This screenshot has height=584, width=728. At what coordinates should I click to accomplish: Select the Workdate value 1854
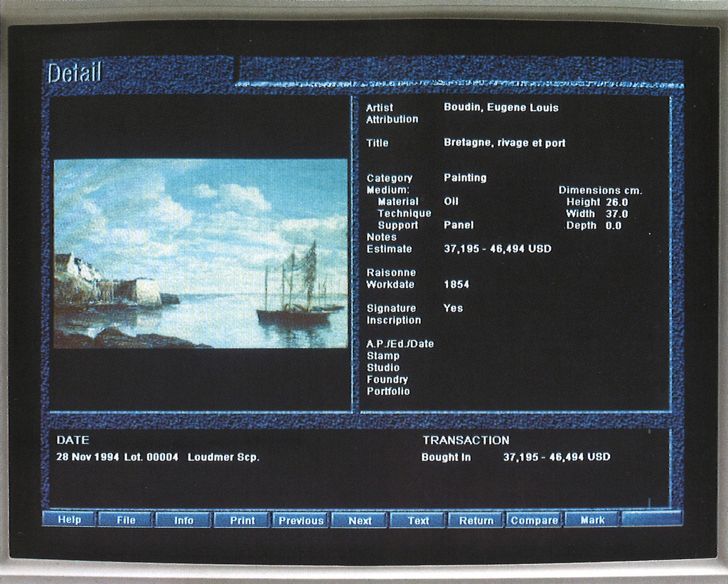pos(456,285)
